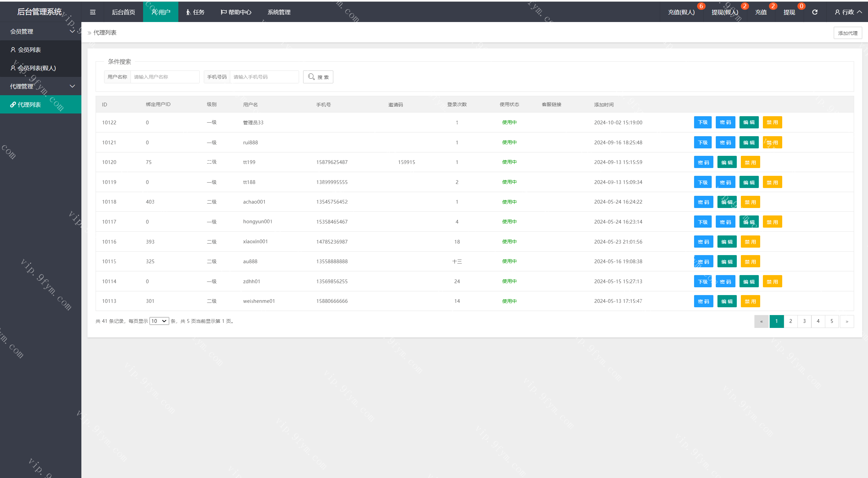The image size is (868, 478).
Task: Disable agent 管理员33 with 禁用 button
Action: [772, 122]
